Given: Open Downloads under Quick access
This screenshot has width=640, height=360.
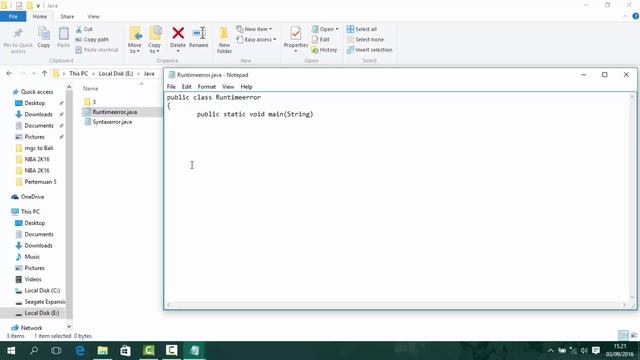Looking at the screenshot, I should (38, 114).
